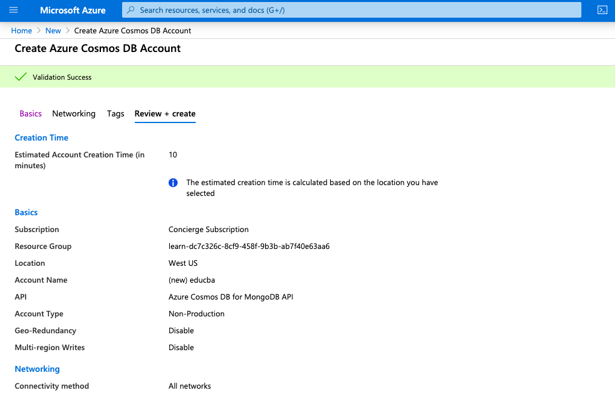Click the Geo-Redundancy Disable value
The height and width of the screenshot is (393, 615).
point(181,331)
